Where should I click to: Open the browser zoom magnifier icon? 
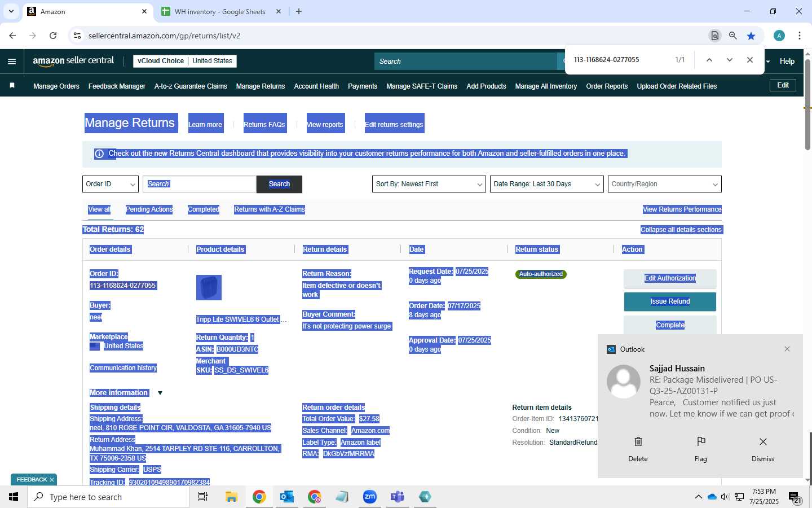732,36
